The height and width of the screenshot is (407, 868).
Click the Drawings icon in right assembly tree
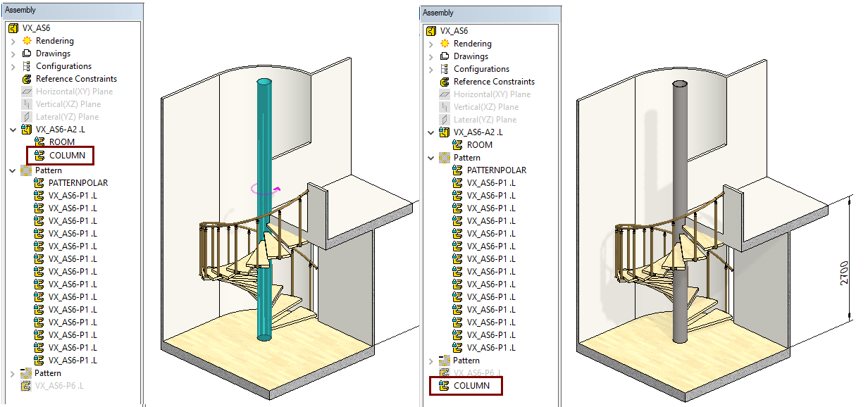pyautogui.click(x=445, y=56)
